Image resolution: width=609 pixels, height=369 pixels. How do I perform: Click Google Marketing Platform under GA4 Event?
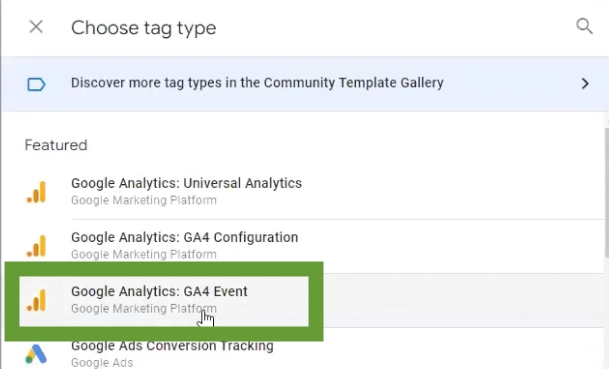click(144, 308)
